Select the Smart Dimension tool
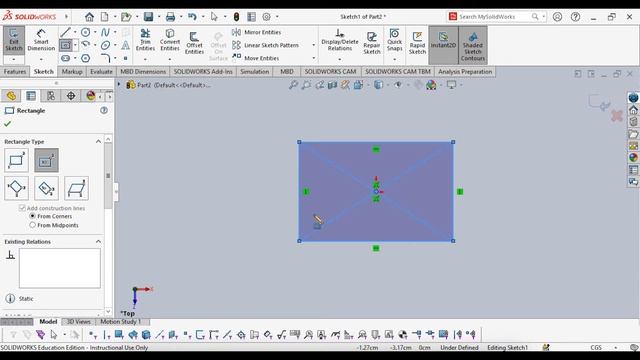This screenshot has height=360, width=640. tap(41, 40)
